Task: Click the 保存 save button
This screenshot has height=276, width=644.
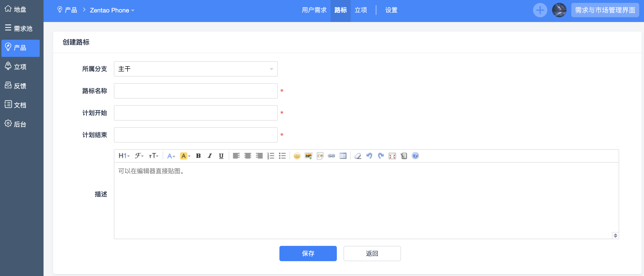Action: pos(308,254)
